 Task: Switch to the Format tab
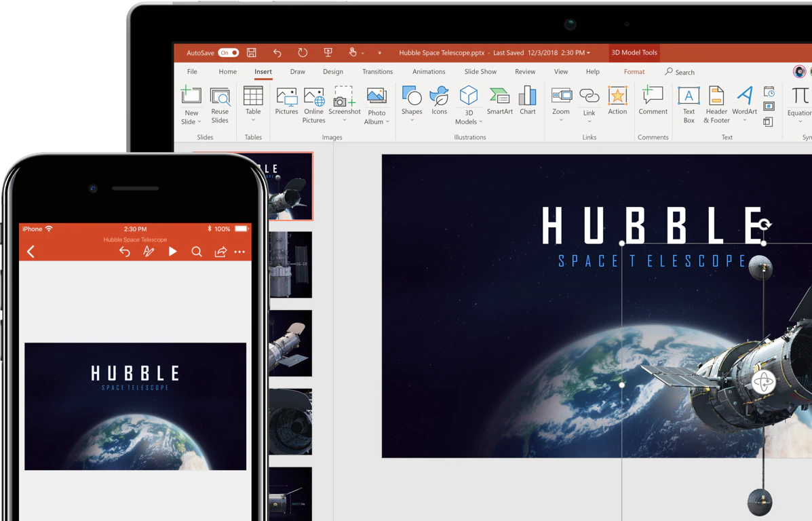click(634, 71)
